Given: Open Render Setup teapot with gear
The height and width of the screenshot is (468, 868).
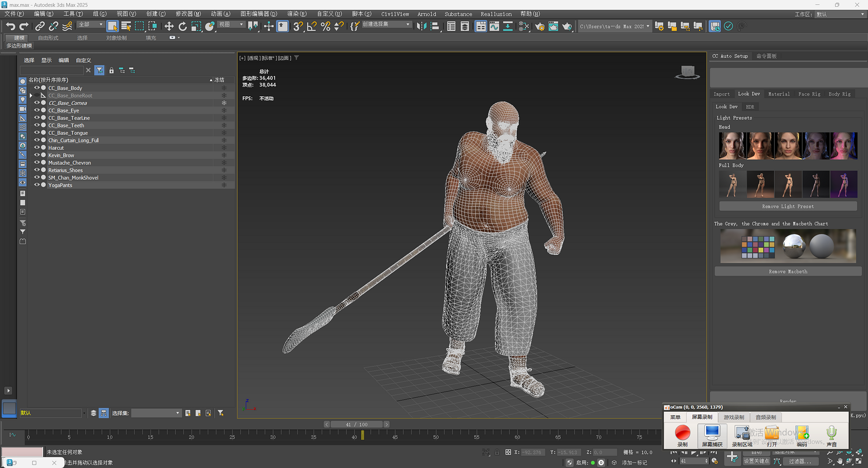Looking at the screenshot, I should (x=540, y=26).
